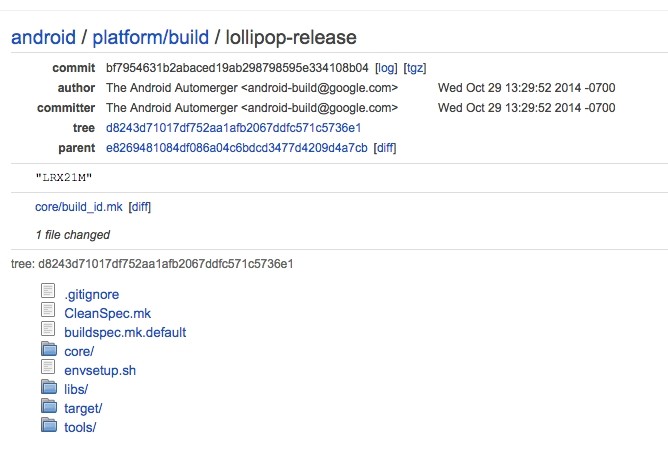Click the file icon beside buildspec.mk.default
The height and width of the screenshot is (450, 668).
click(49, 330)
